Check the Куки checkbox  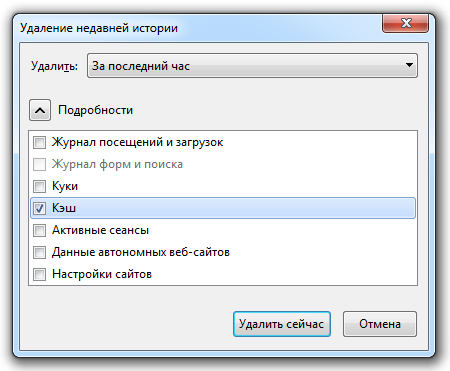(39, 186)
